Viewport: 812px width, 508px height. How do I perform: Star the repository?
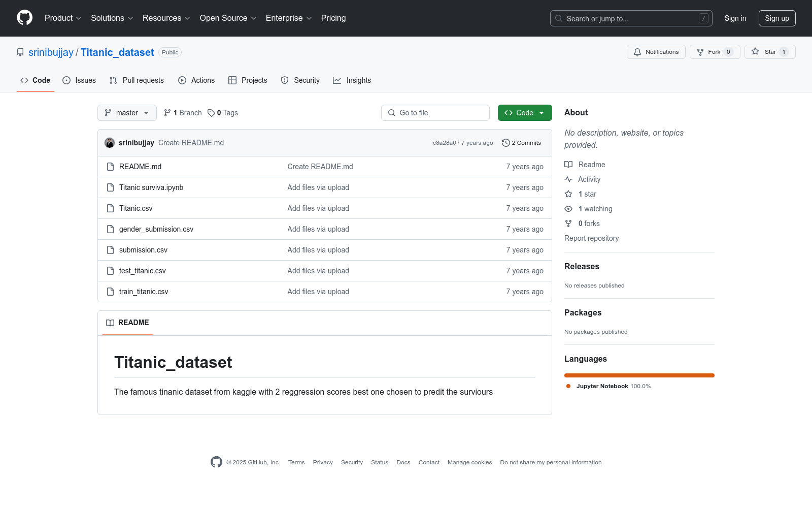[x=770, y=52]
